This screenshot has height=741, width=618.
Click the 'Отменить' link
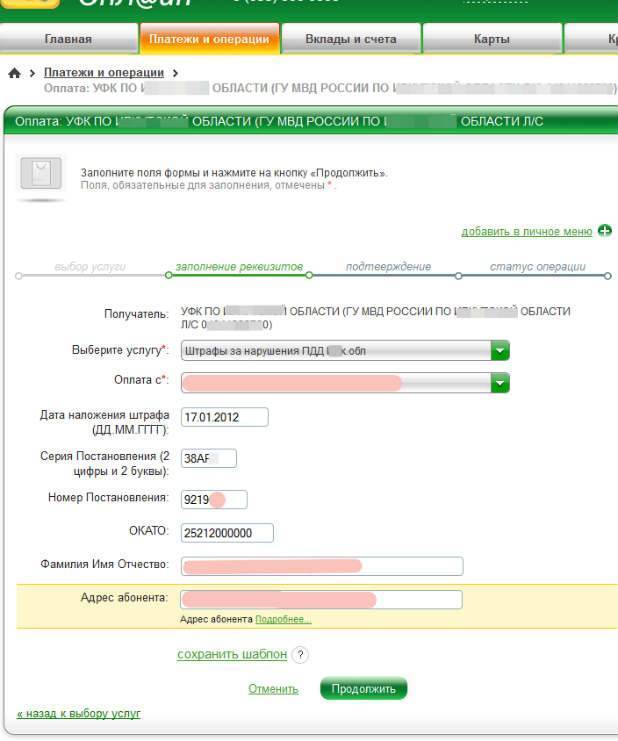point(273,689)
